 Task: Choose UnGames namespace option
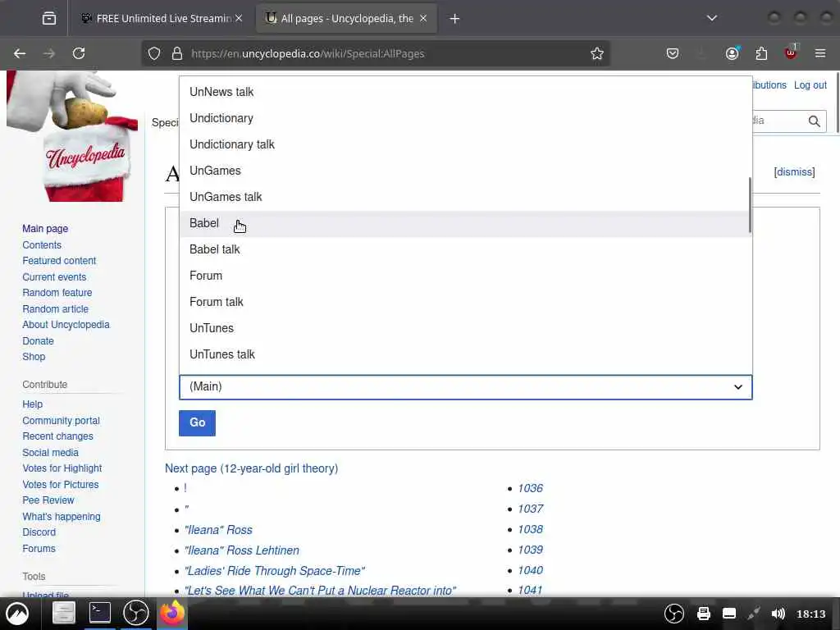465,171
